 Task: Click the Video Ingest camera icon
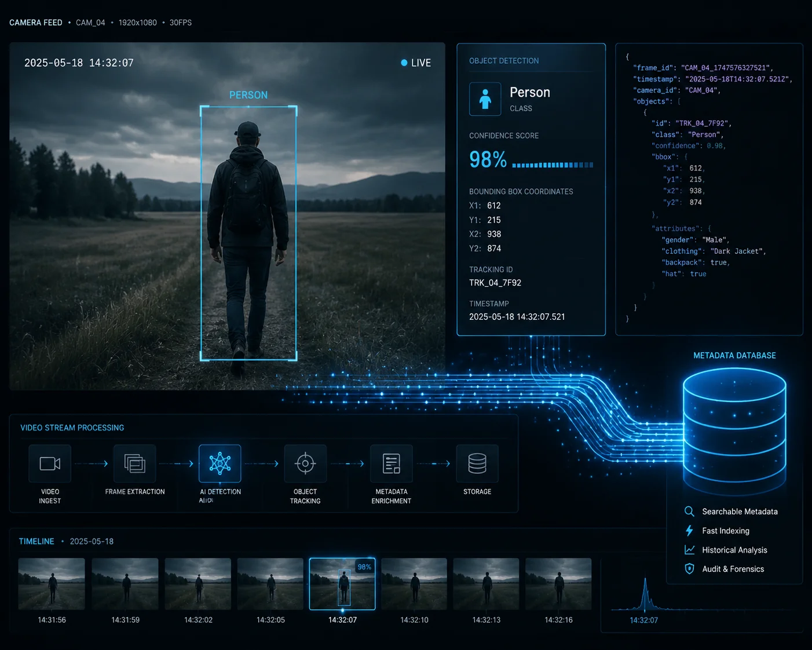[50, 463]
